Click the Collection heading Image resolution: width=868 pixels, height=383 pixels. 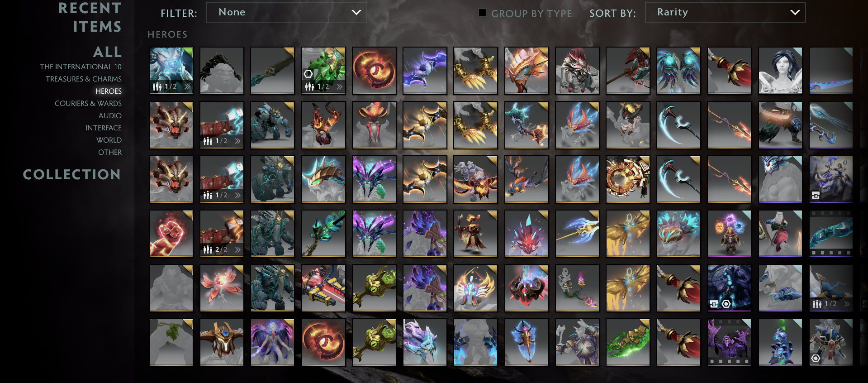click(x=72, y=174)
